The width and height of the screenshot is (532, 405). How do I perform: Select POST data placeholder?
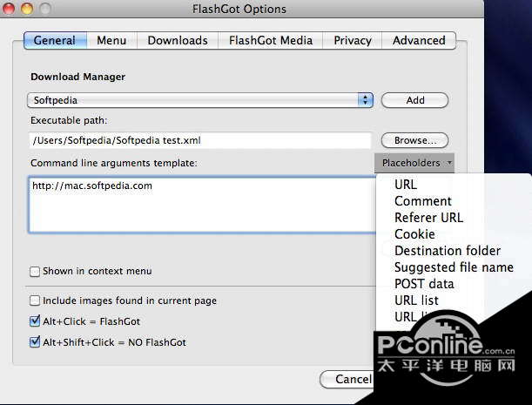(x=424, y=284)
